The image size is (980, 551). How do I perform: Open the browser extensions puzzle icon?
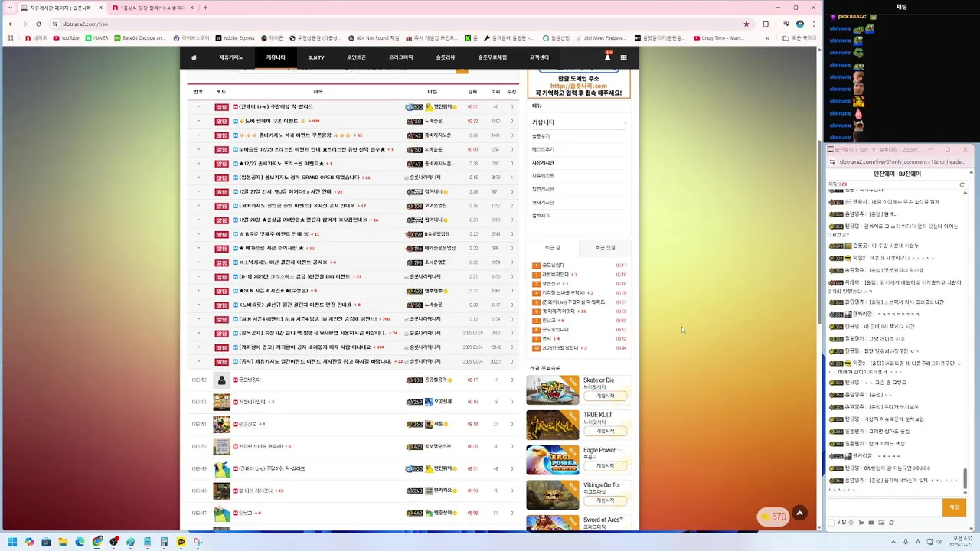[x=766, y=24]
